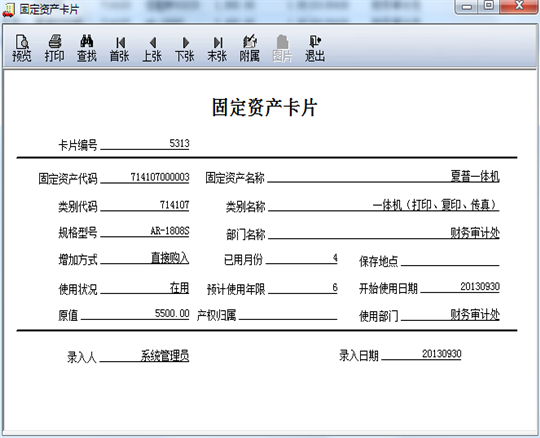
Task: Click the 图片 picture toolbar icon
Action: pyautogui.click(x=282, y=48)
